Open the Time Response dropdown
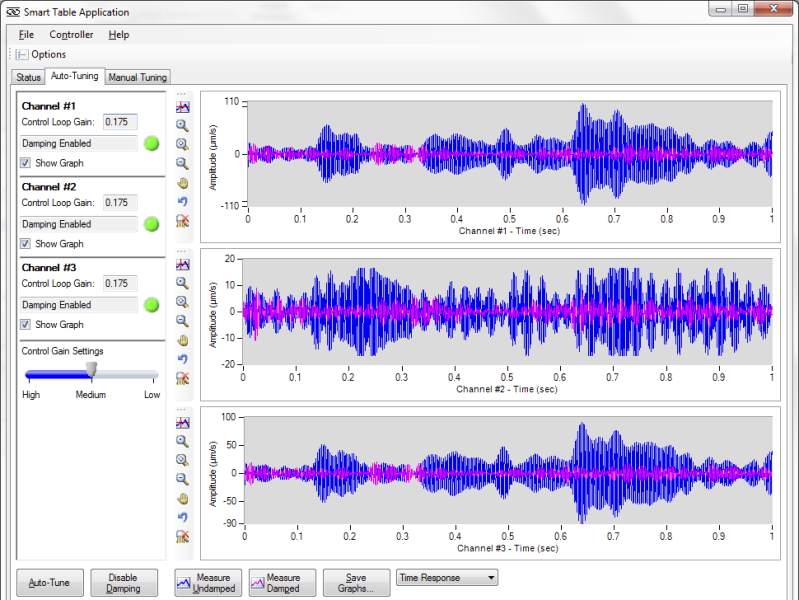Screen dimensions: 799x600 (446, 578)
